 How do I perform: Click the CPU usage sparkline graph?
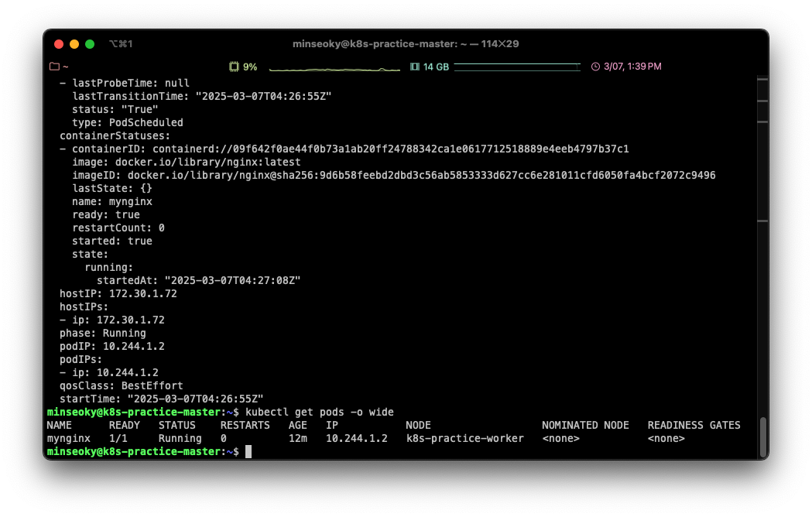click(x=334, y=68)
